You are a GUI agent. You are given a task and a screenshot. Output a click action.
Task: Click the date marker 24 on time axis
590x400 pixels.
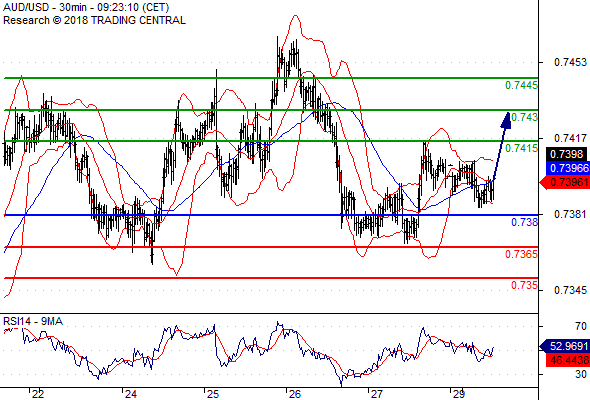click(131, 394)
